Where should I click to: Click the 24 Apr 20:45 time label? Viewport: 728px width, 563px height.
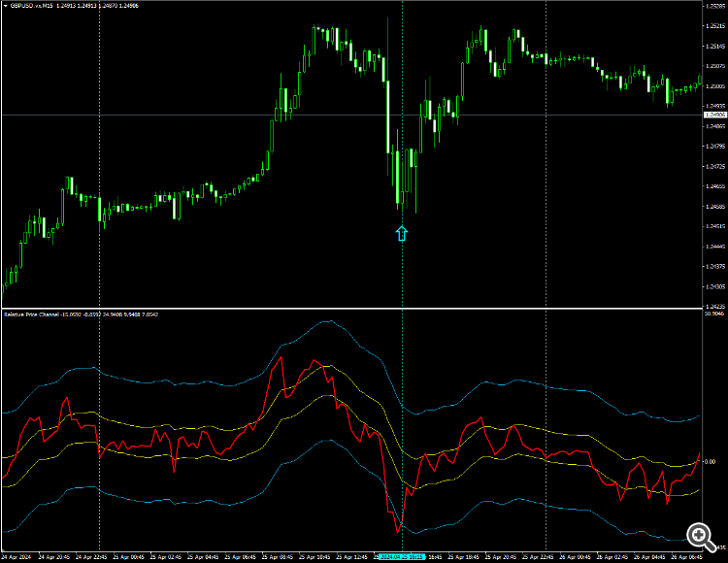pos(54,557)
